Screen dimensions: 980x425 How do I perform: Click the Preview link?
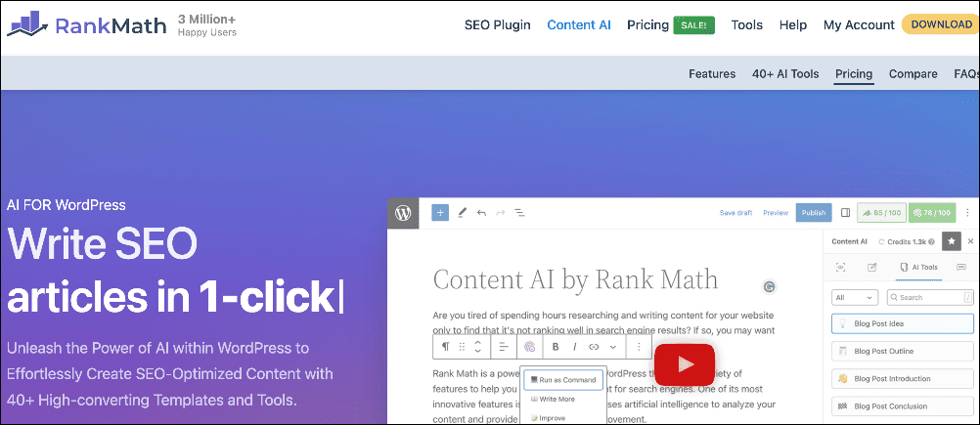click(776, 213)
